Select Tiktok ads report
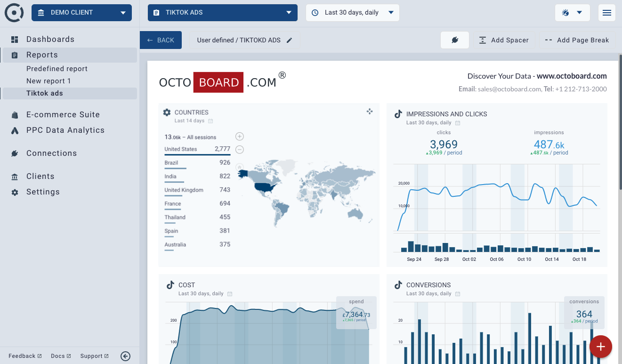Viewport: 622px width, 364px height. click(x=70, y=93)
